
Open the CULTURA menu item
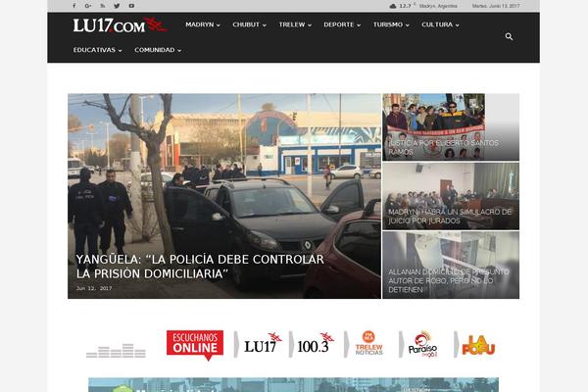(x=437, y=24)
